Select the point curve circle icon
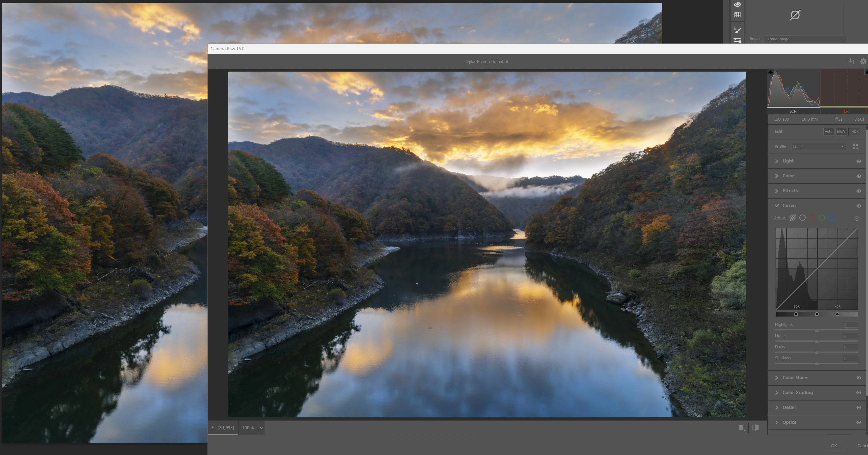The height and width of the screenshot is (455, 868). pyautogui.click(x=802, y=218)
